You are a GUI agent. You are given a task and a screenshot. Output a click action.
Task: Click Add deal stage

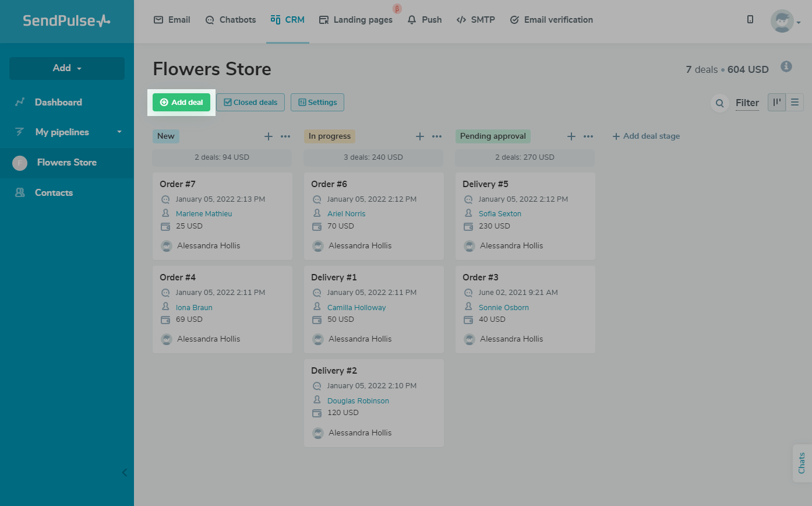click(646, 136)
